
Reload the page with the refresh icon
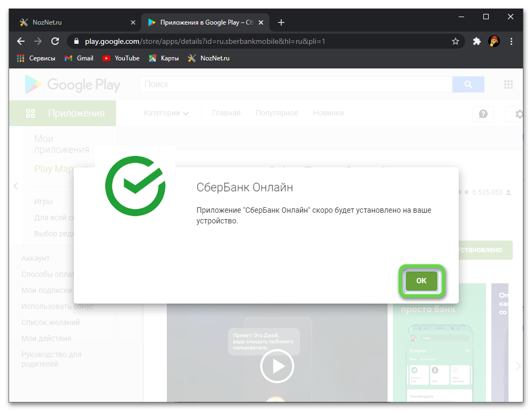(55, 41)
